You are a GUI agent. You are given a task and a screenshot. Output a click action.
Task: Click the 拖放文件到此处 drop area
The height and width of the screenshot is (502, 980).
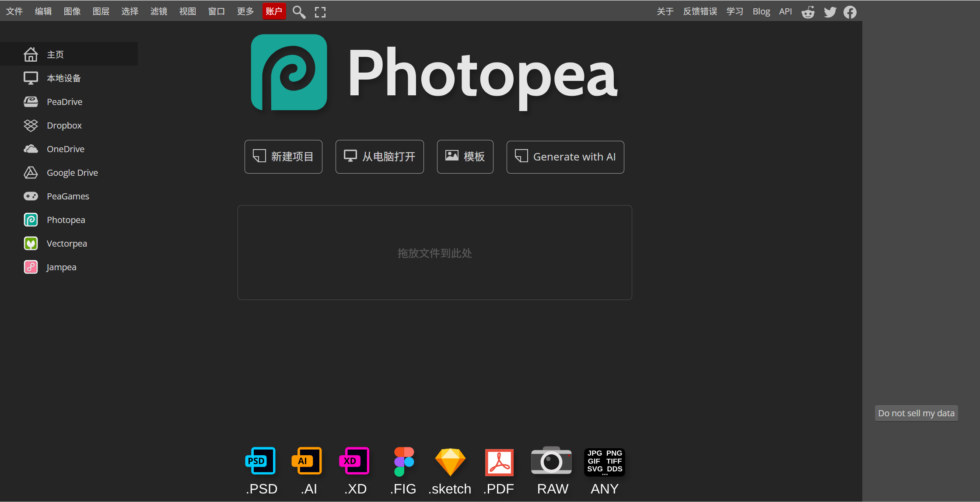click(434, 253)
